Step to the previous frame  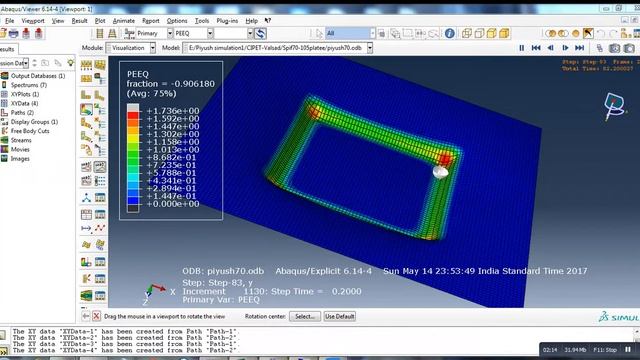point(551,48)
